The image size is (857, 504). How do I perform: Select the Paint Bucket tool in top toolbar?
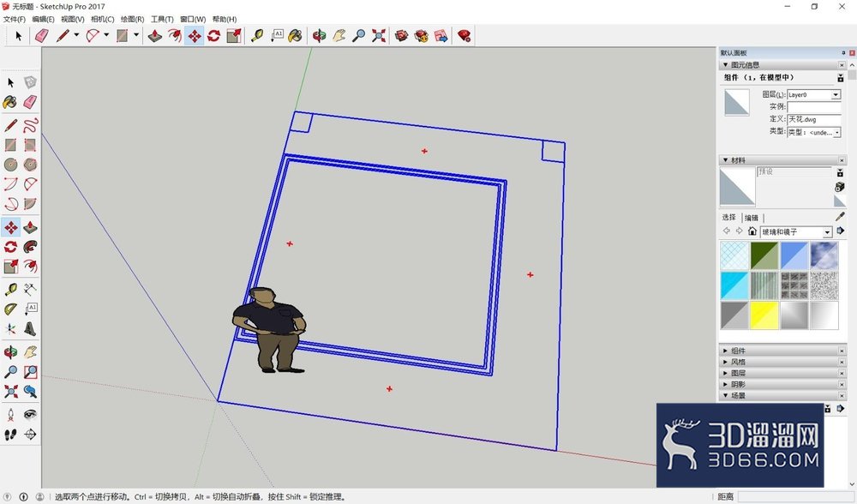[x=295, y=35]
